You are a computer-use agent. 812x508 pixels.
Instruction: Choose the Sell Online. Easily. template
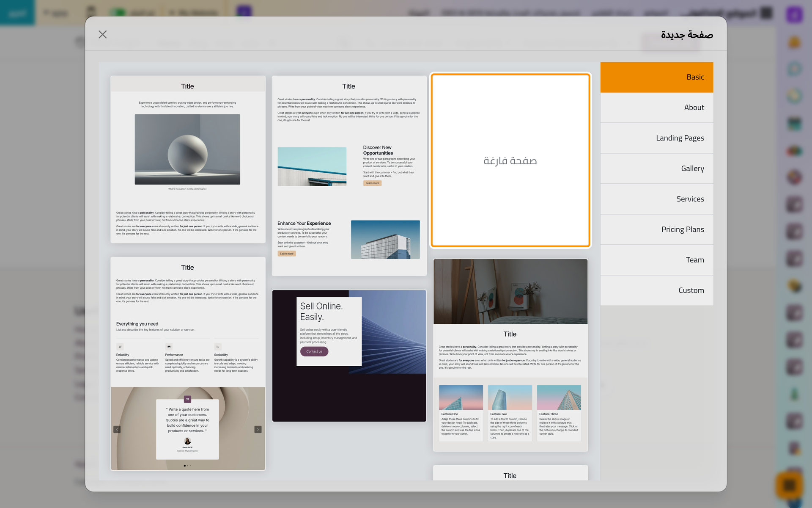[x=349, y=356]
